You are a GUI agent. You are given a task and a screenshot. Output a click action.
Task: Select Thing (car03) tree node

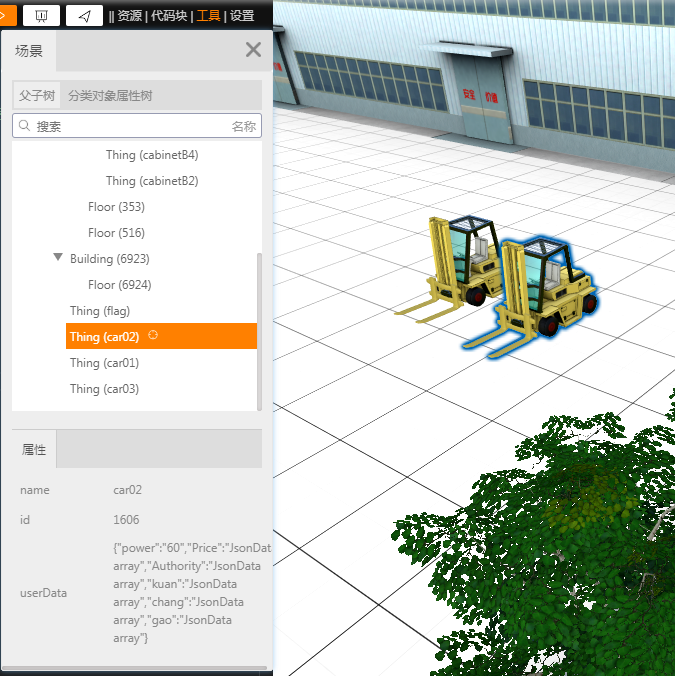[x=105, y=389]
